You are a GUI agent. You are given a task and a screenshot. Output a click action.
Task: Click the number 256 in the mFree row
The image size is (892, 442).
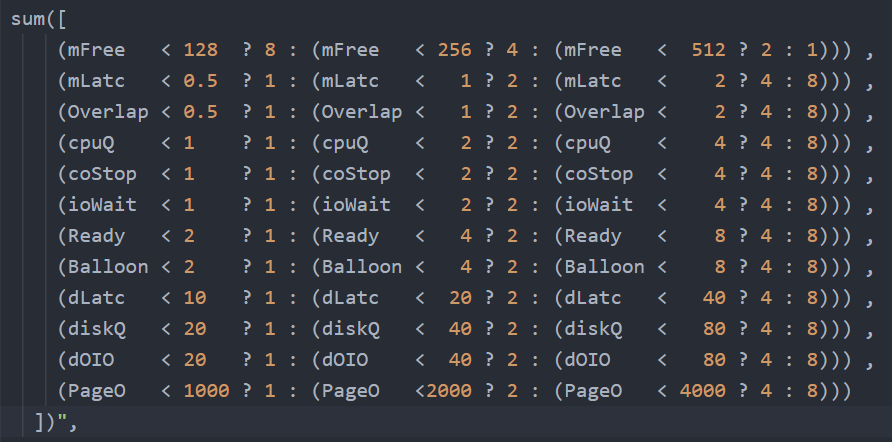455,50
